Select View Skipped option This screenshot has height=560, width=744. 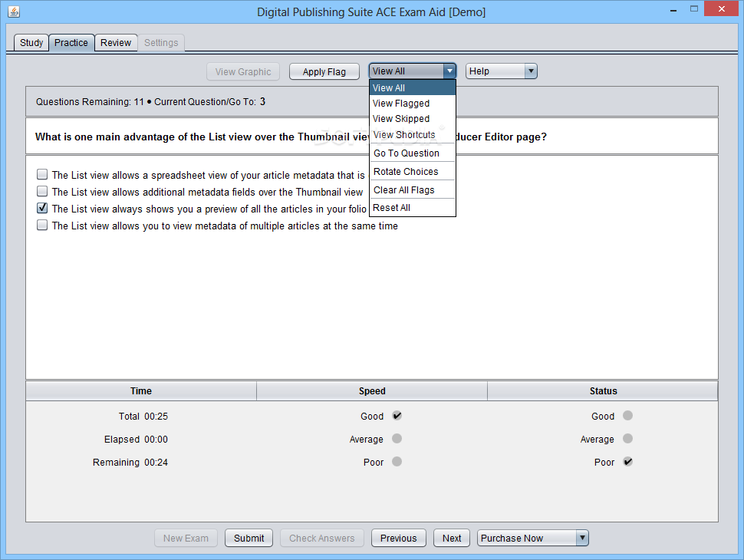click(x=413, y=119)
